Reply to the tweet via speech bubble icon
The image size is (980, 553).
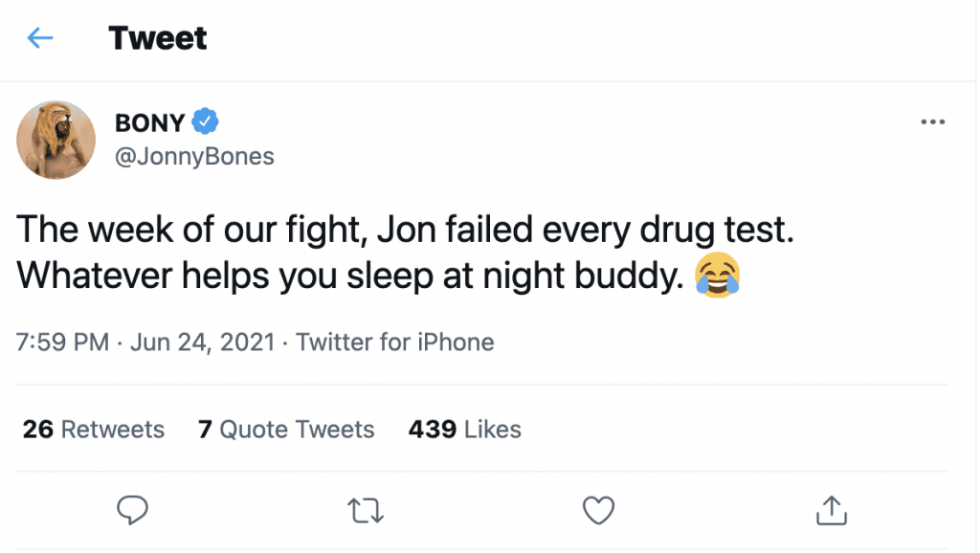tap(131, 511)
